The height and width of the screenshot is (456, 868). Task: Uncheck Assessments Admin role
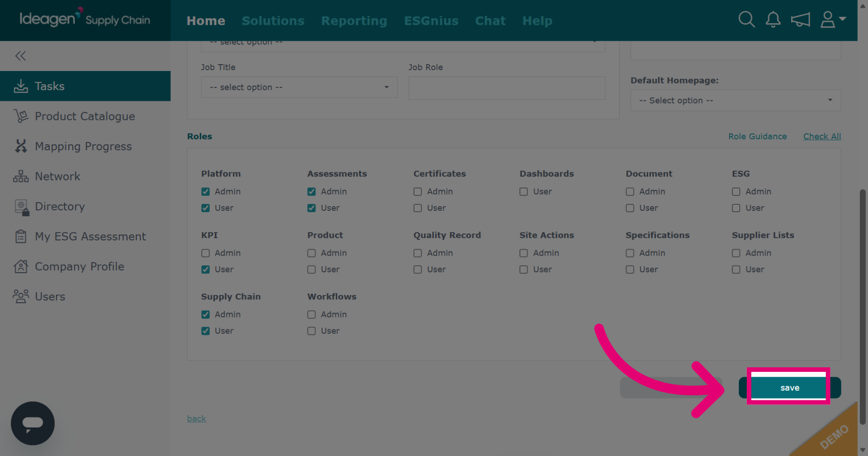tap(311, 192)
